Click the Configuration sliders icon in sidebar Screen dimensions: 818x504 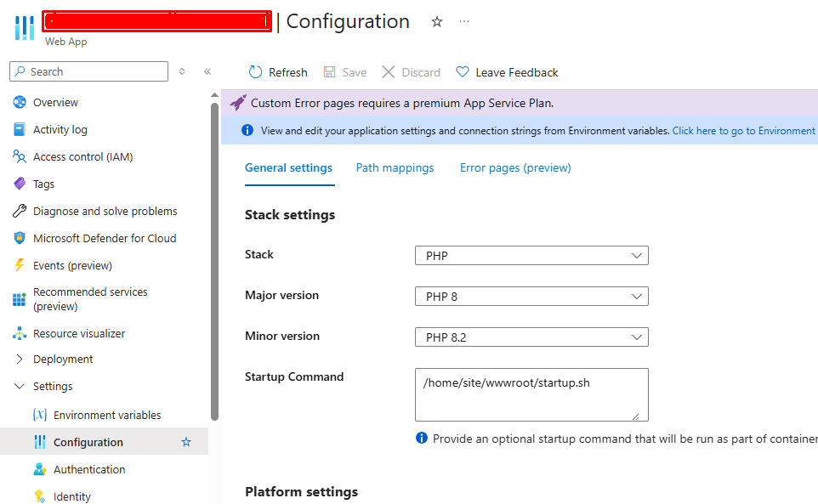coord(40,442)
